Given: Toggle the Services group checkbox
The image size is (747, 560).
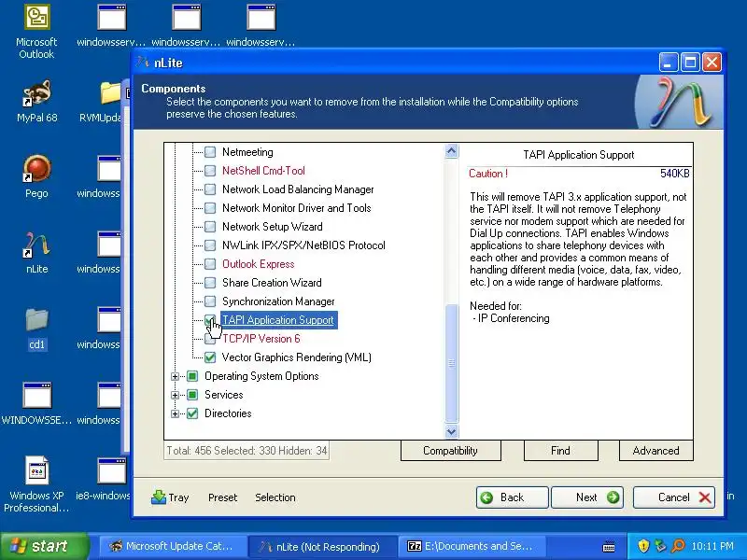Looking at the screenshot, I should (x=192, y=395).
